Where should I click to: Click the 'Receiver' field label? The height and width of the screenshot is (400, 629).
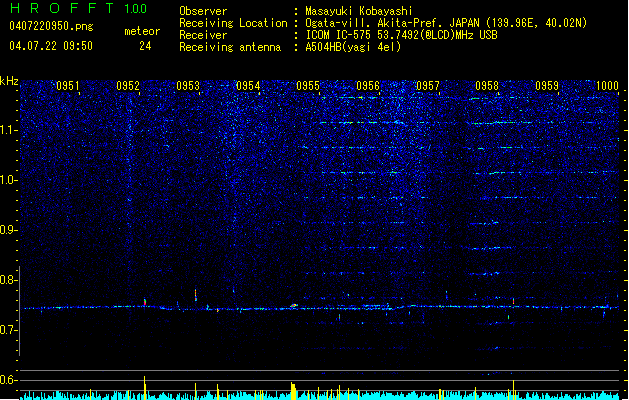coord(203,35)
